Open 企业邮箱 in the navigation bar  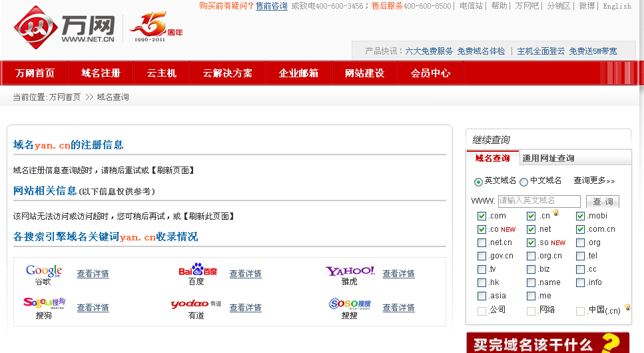(x=298, y=73)
